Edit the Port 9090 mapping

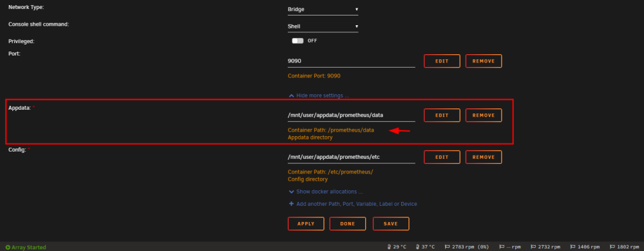(442, 61)
